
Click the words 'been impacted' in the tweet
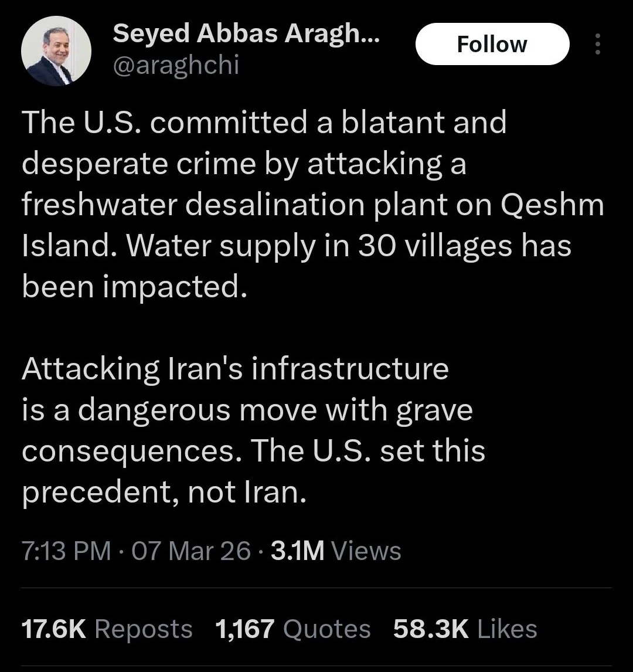tap(131, 287)
